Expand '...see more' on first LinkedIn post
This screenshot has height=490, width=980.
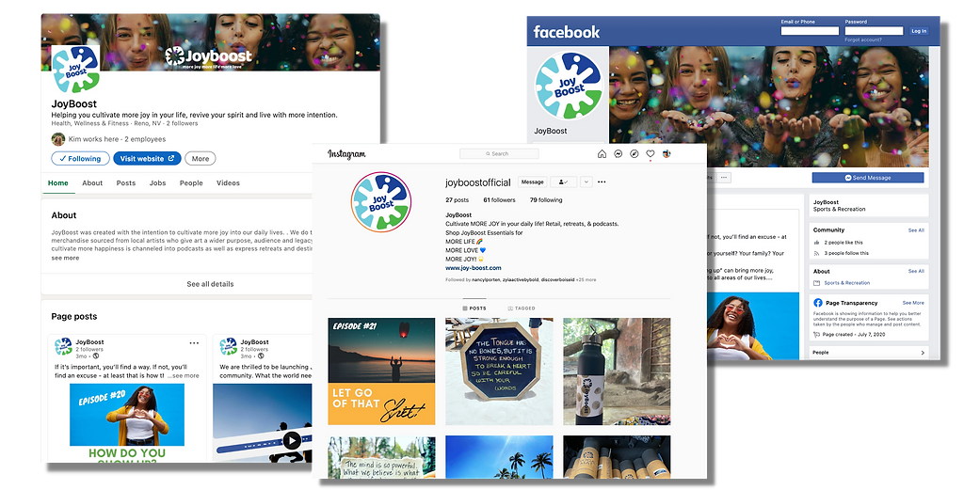point(184,376)
